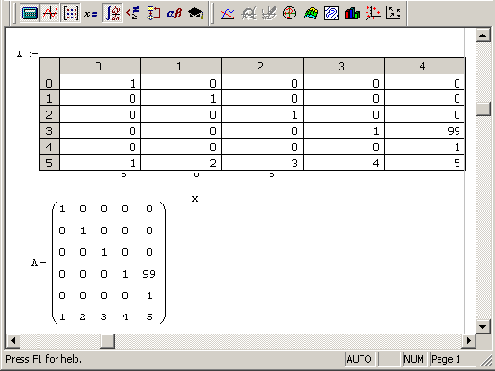
Task: Insert a Surface plot
Action: [310, 13]
